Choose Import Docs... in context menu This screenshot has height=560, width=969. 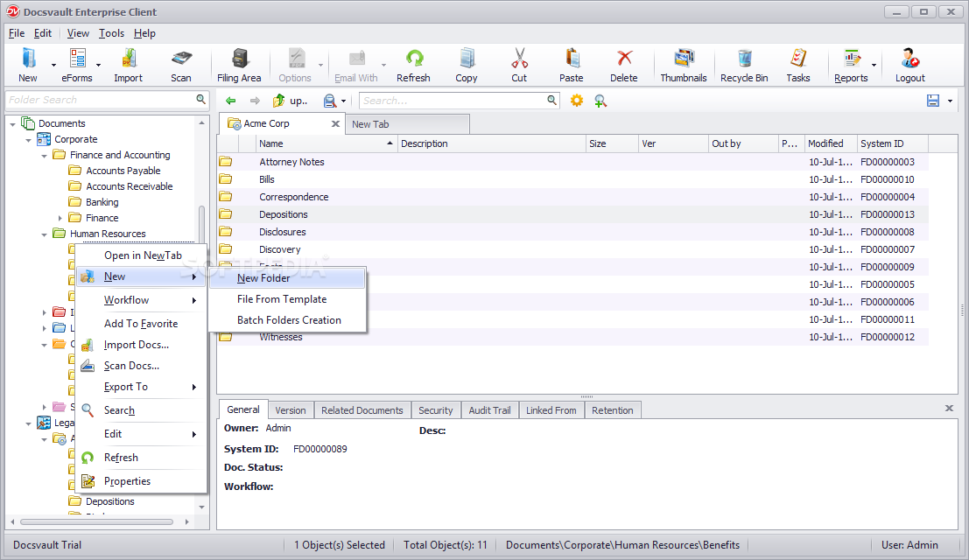pyautogui.click(x=141, y=345)
